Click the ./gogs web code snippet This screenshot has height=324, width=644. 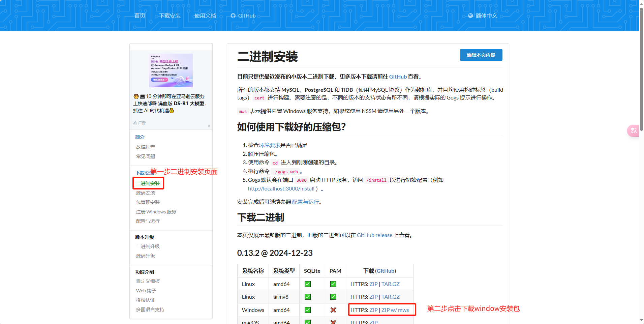click(x=285, y=172)
